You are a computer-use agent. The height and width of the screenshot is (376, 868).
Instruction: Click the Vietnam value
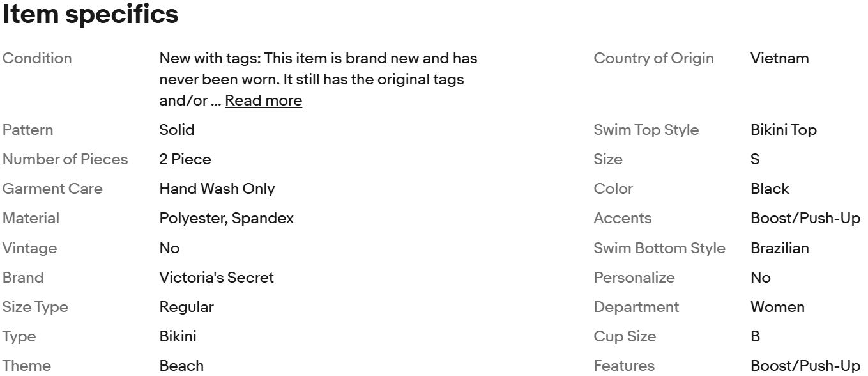(x=779, y=58)
